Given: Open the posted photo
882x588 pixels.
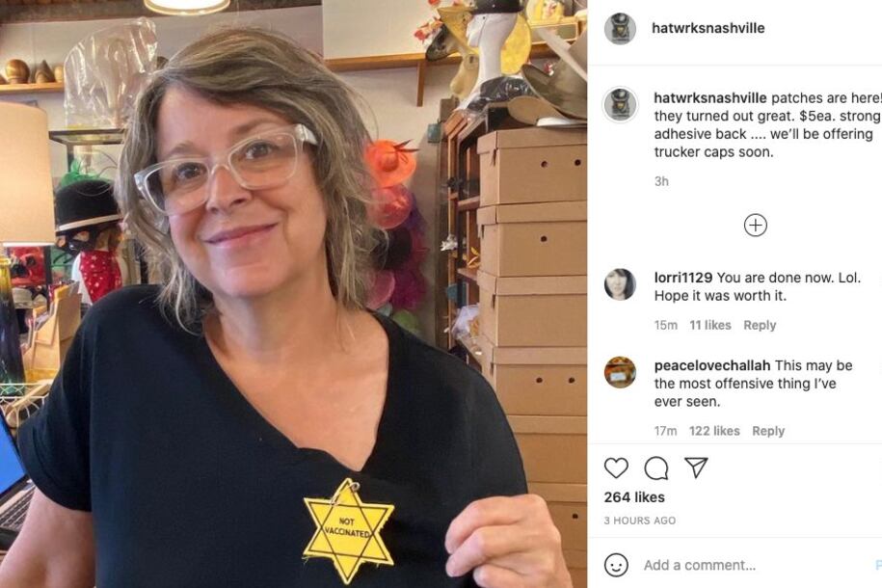Looking at the screenshot, I should [x=294, y=294].
